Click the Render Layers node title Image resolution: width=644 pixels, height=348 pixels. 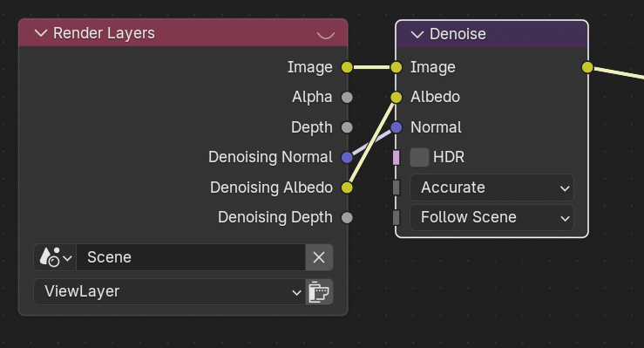click(104, 33)
